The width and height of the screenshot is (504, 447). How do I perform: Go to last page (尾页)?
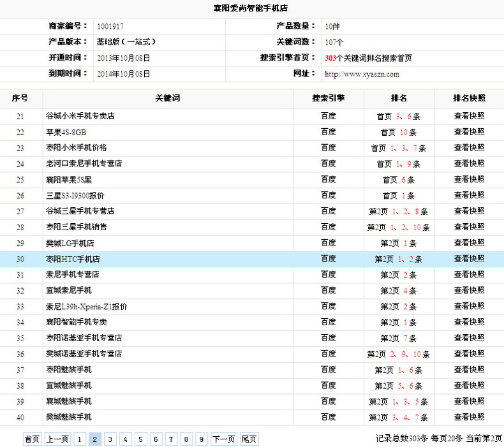coord(249,439)
